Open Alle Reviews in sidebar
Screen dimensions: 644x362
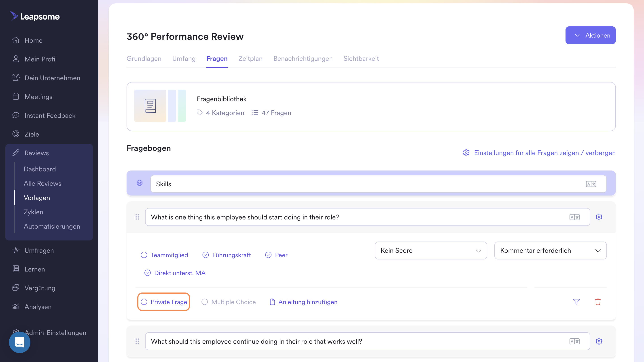point(42,183)
